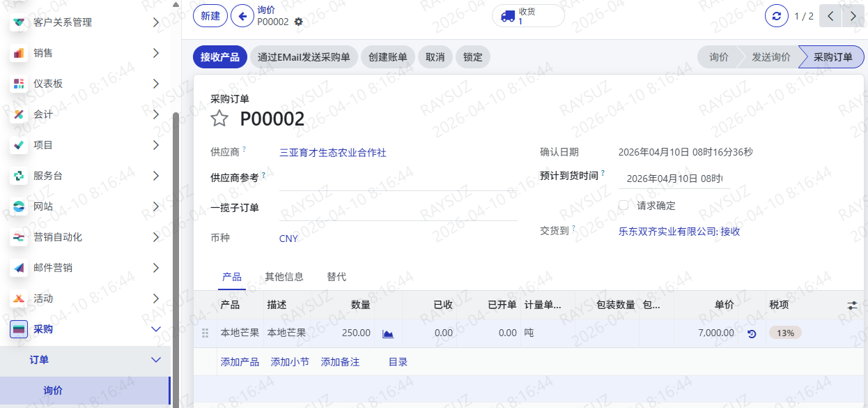Go to next record arrow
This screenshot has width=868, height=408.
tap(853, 16)
